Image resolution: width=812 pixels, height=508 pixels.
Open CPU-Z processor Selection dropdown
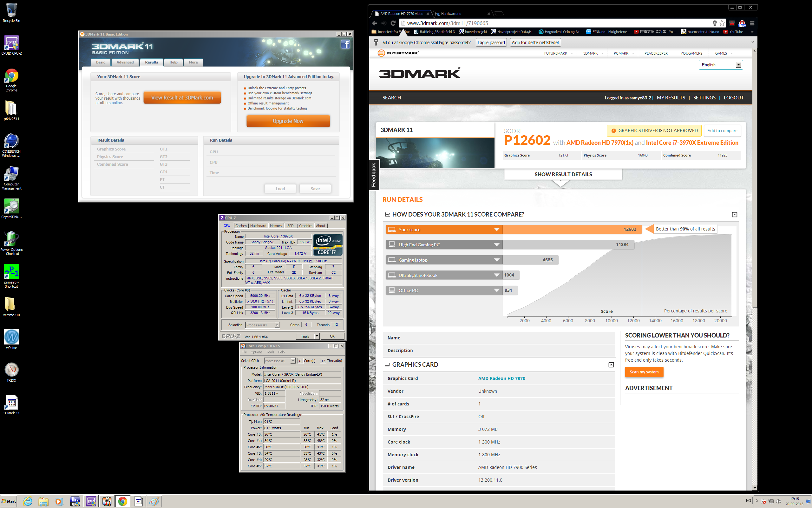(x=262, y=325)
